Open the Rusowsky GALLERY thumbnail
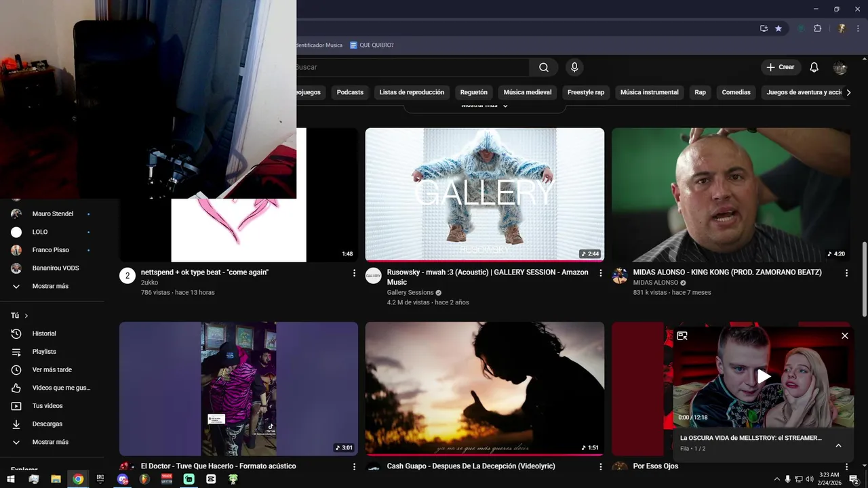The image size is (868, 488). coord(484,195)
